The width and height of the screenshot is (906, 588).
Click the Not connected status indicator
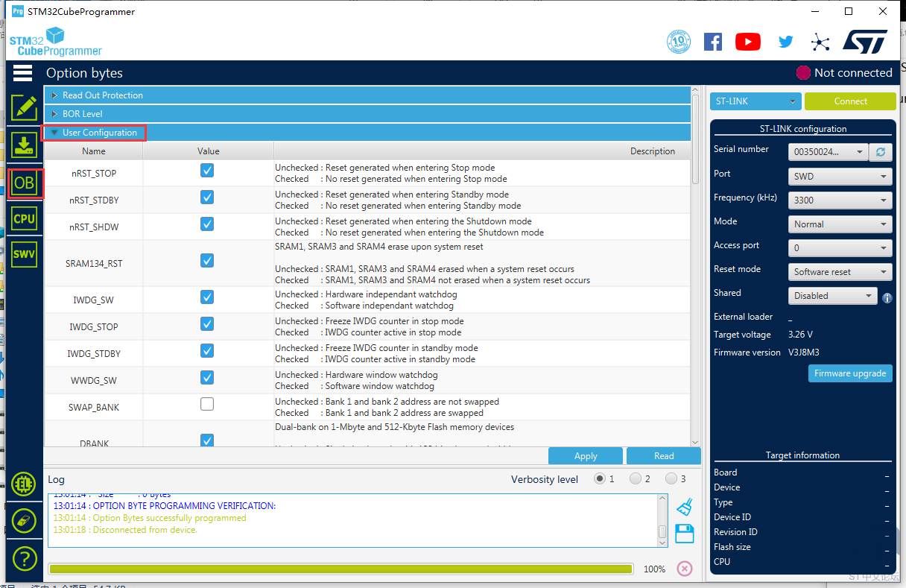click(x=844, y=72)
